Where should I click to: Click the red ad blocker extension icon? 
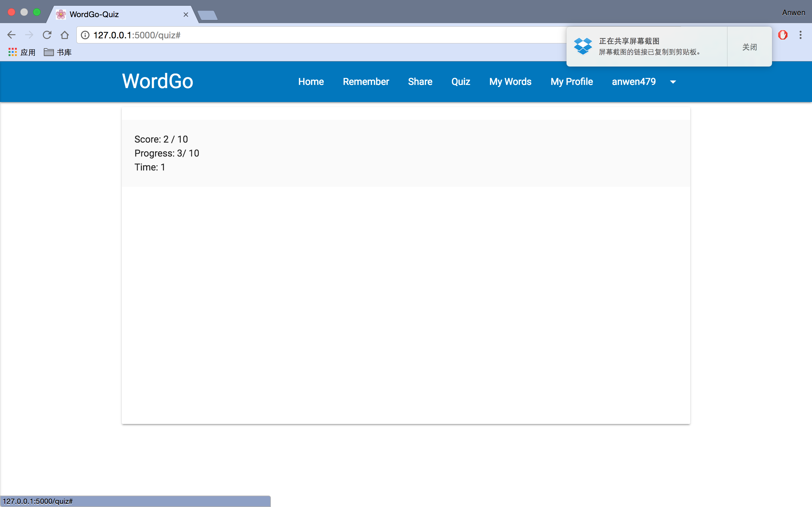[x=783, y=35]
